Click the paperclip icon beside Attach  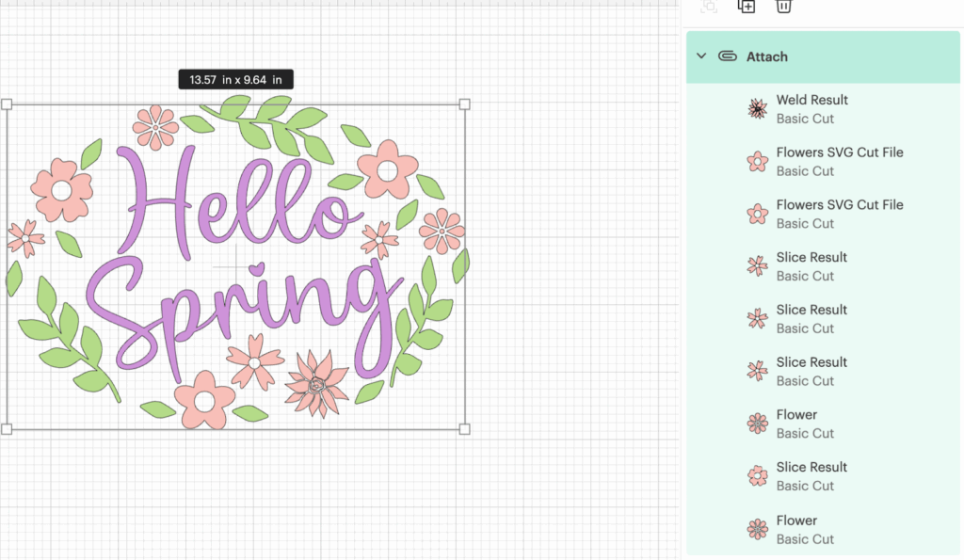tap(727, 56)
